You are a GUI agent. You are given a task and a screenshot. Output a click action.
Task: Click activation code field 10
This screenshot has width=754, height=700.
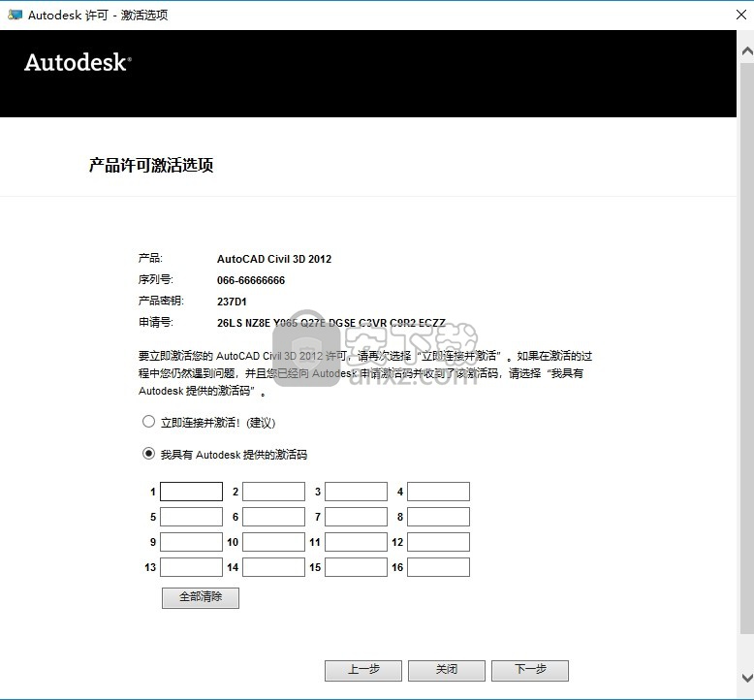pyautogui.click(x=273, y=542)
